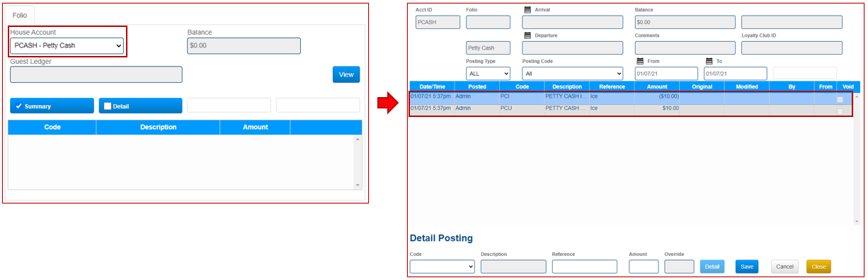Click the folio summary table scroll down arrow
The image size is (868, 280).
(x=358, y=185)
